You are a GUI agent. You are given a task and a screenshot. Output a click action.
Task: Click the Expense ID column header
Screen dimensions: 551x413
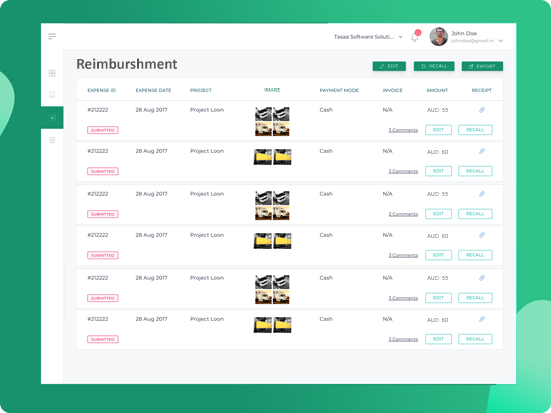(x=102, y=90)
